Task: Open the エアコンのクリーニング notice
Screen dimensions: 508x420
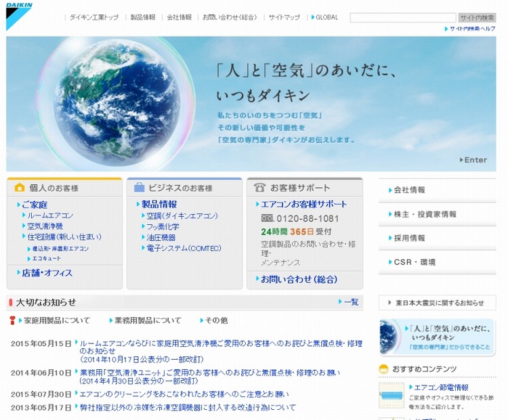Action: [x=184, y=394]
